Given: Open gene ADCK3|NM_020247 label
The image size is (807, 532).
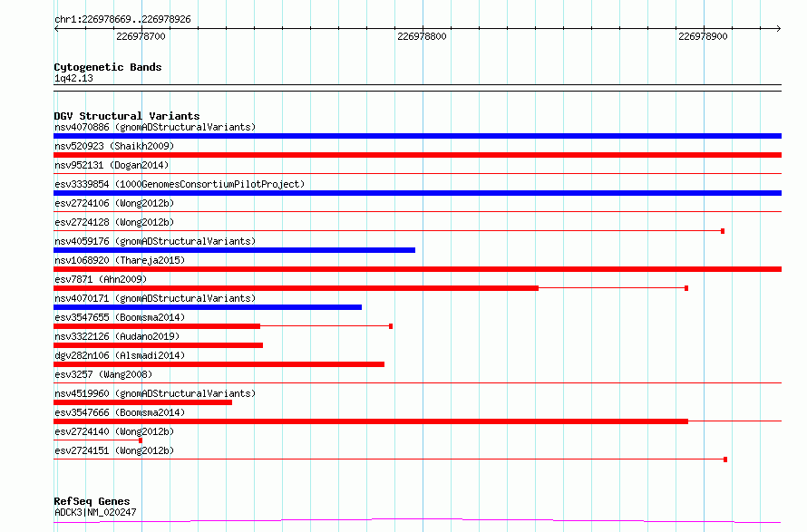Looking at the screenshot, I should coord(95,512).
